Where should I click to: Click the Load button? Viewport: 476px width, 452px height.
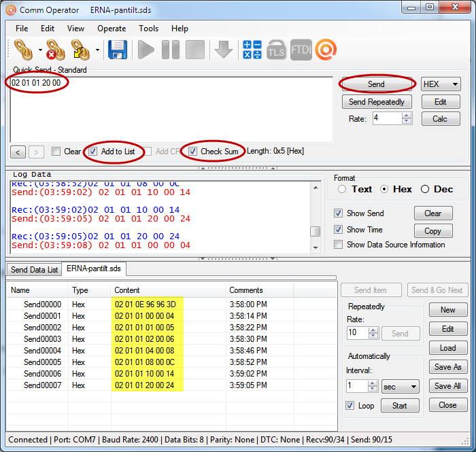448,347
